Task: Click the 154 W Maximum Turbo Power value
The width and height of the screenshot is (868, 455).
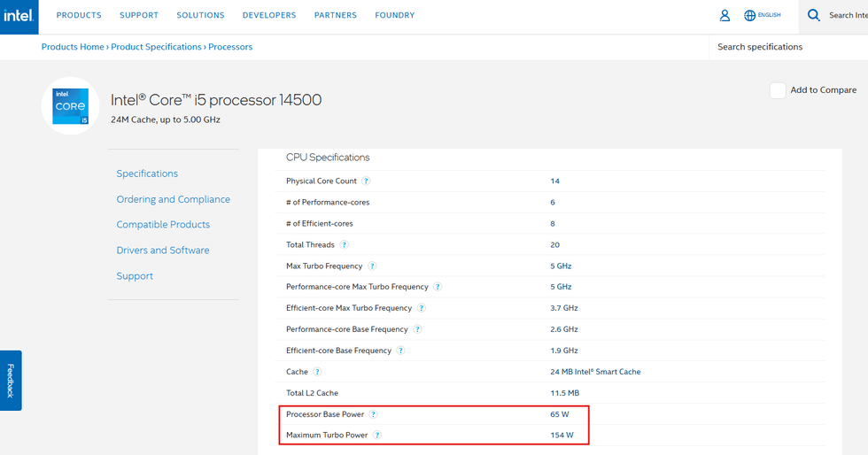Action: (562, 435)
